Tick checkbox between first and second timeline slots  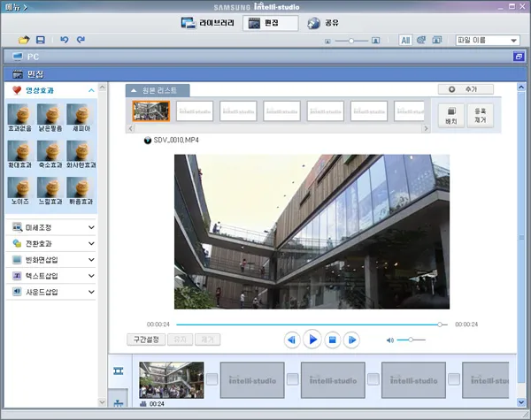point(212,378)
